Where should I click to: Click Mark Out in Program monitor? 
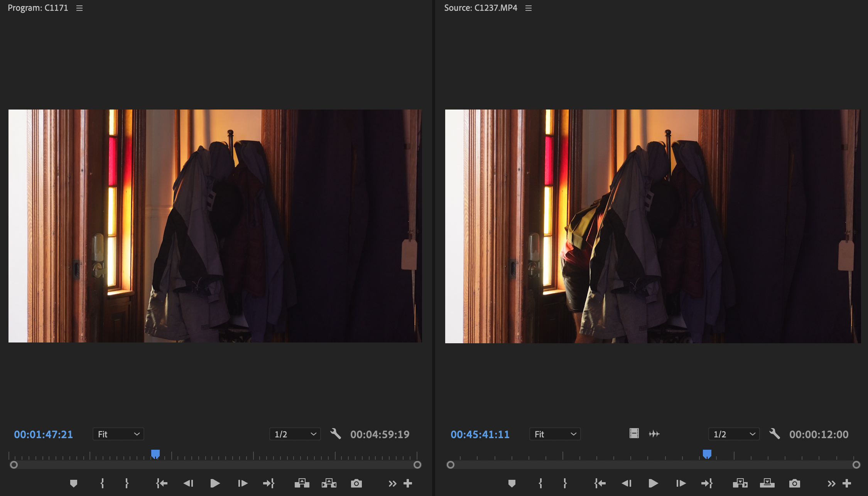(x=127, y=483)
